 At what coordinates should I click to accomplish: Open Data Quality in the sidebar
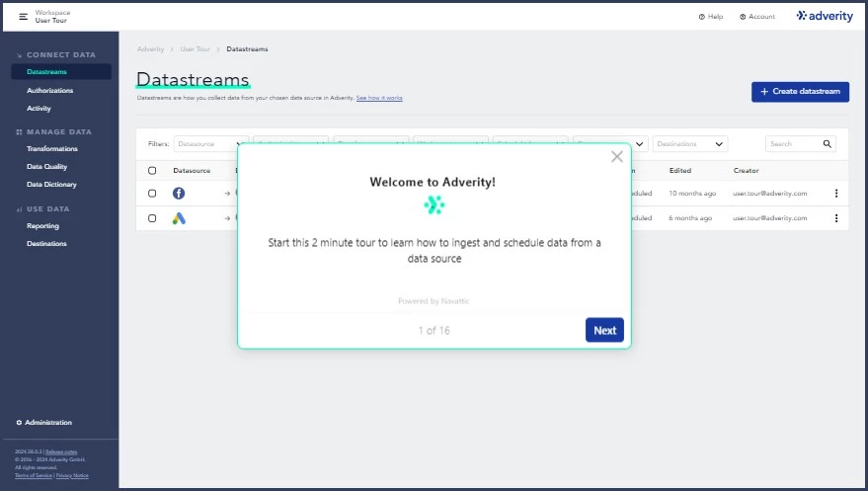(46, 167)
